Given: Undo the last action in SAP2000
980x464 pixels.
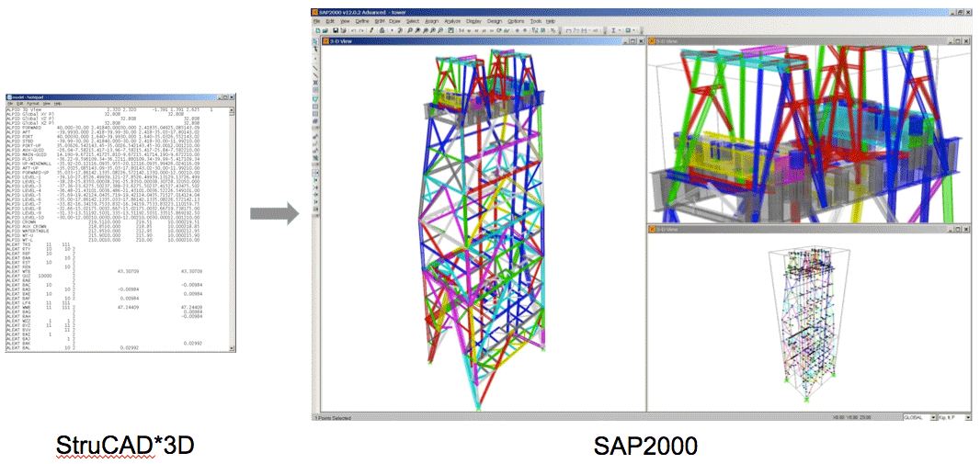Looking at the screenshot, I should tap(354, 30).
